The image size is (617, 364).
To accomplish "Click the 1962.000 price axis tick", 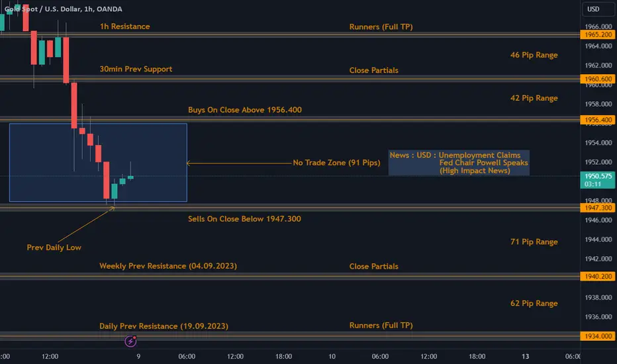I will tap(598, 66).
